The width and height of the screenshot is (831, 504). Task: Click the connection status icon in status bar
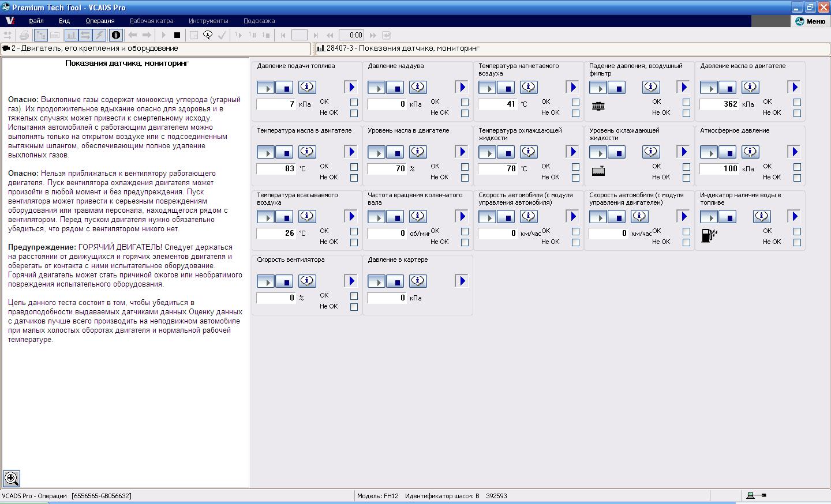[756, 495]
